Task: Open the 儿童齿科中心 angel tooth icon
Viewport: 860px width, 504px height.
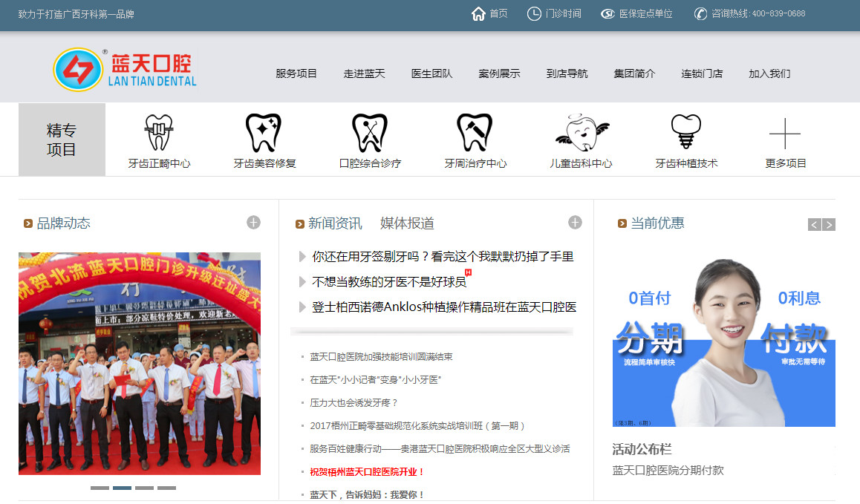Action: click(x=582, y=132)
